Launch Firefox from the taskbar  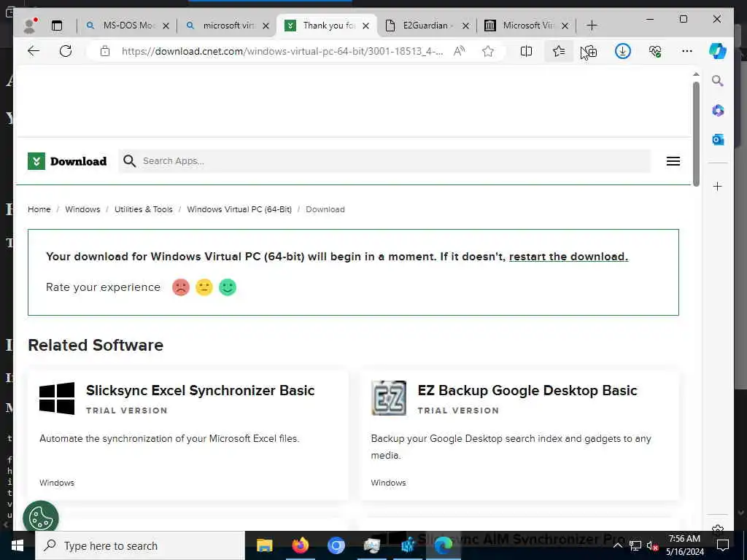300,545
